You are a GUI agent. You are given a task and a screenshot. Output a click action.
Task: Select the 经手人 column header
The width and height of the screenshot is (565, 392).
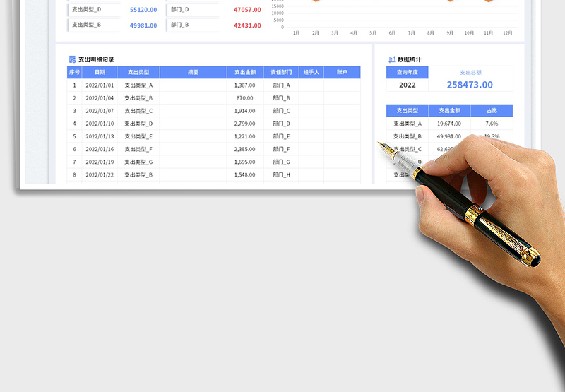[311, 73]
